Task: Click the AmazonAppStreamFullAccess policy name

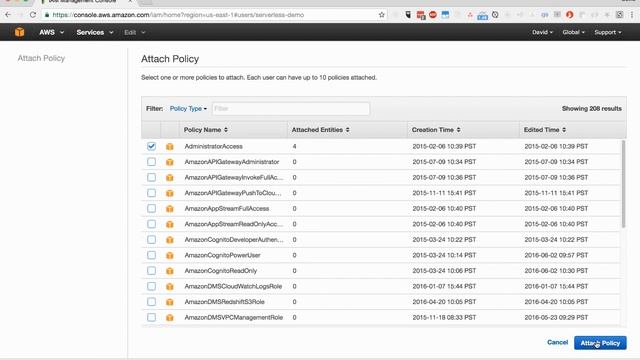Action: pos(227,208)
